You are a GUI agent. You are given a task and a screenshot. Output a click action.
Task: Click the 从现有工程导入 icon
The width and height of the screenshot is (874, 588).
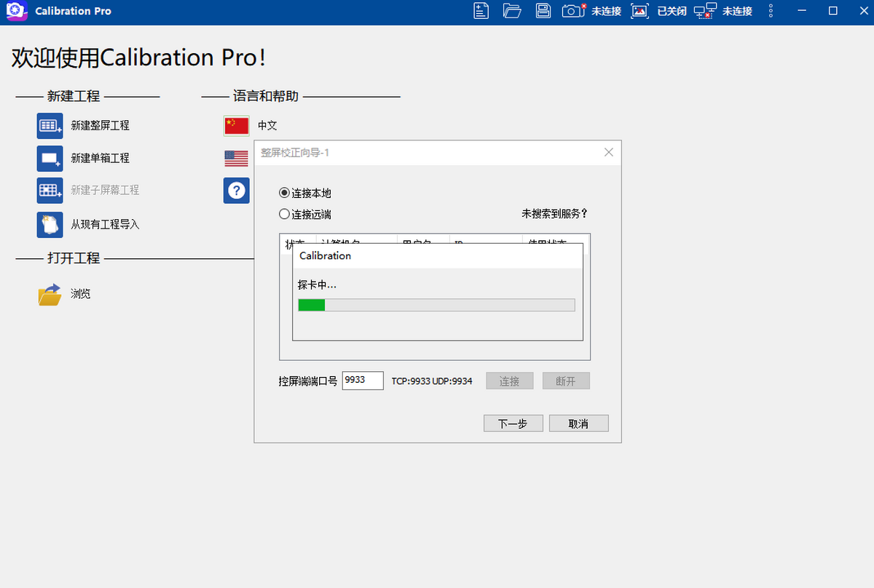[x=50, y=225]
